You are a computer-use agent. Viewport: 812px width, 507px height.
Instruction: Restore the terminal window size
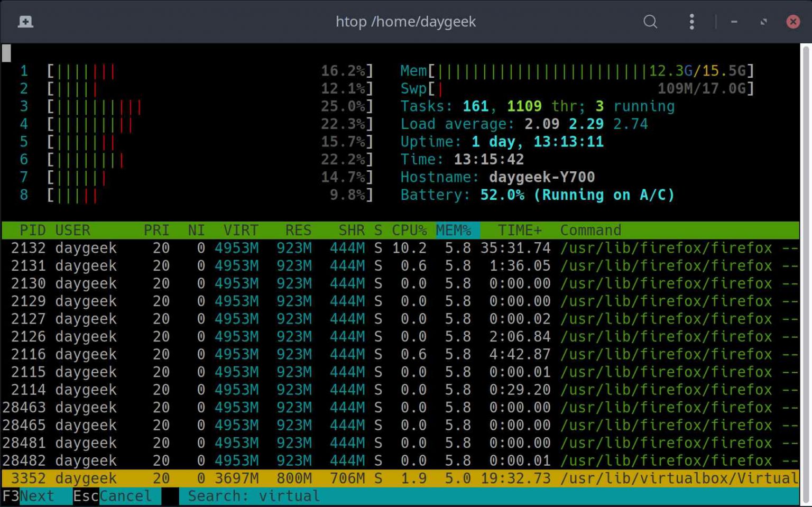click(x=763, y=22)
